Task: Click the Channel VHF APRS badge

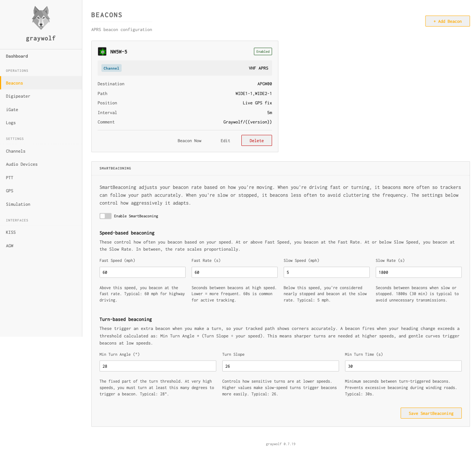Action: coord(111,68)
